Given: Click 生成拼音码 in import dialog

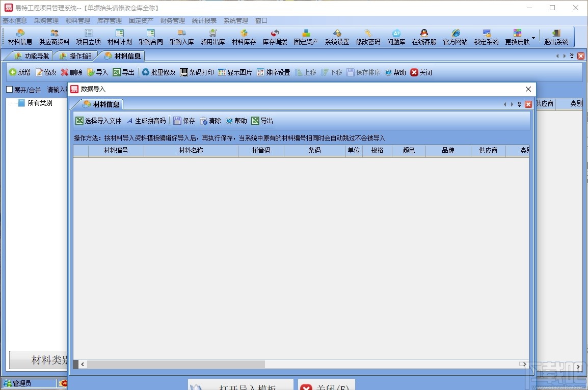Looking at the screenshot, I should (x=146, y=121).
